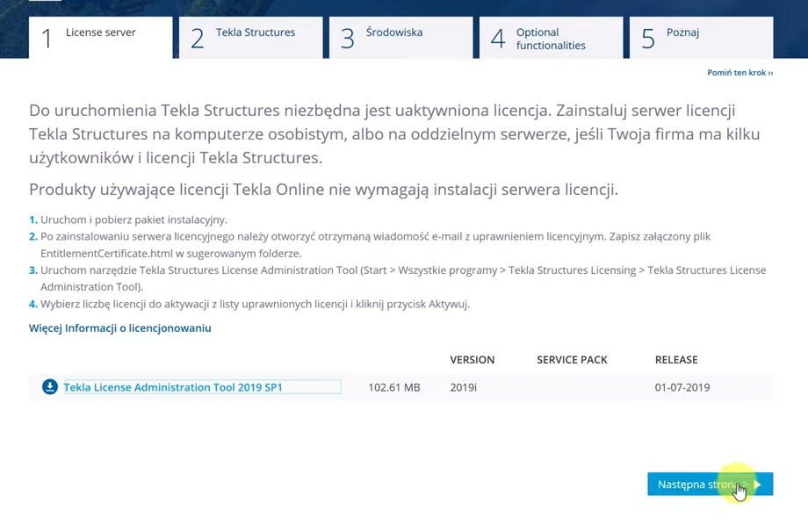
Task: Click step 4 text about przycisk Aktywuj
Action: pyautogui.click(x=255, y=304)
